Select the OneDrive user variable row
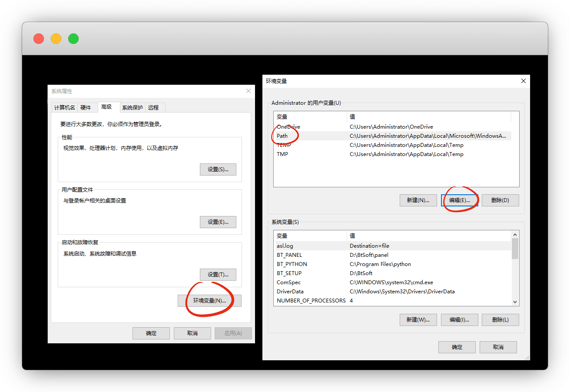The image size is (570, 392). pos(392,127)
